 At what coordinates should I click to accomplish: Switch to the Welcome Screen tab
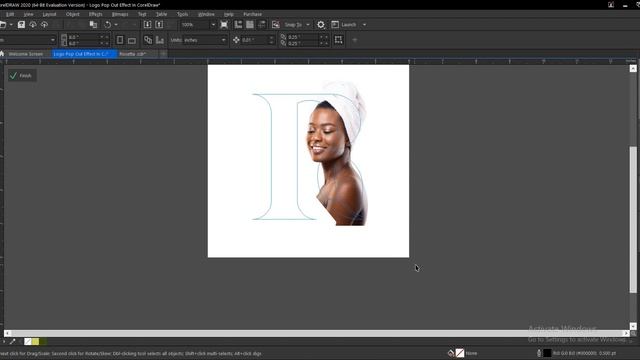(25, 54)
